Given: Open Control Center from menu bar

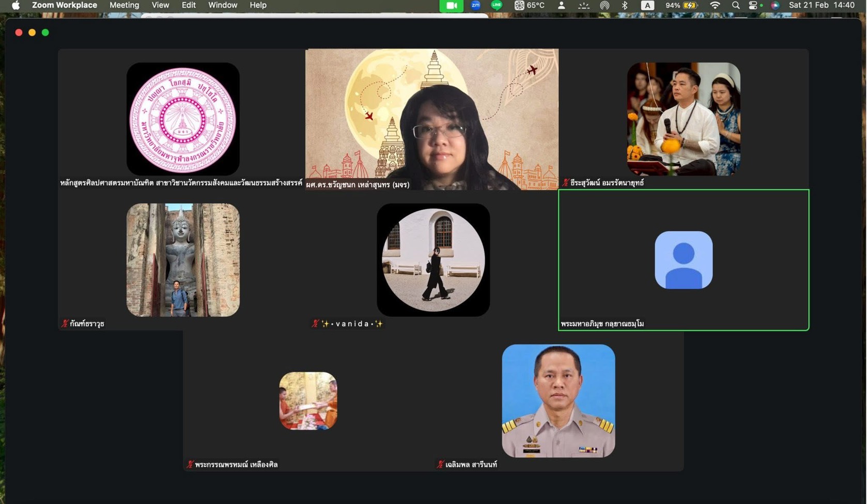Looking at the screenshot, I should pos(753,5).
